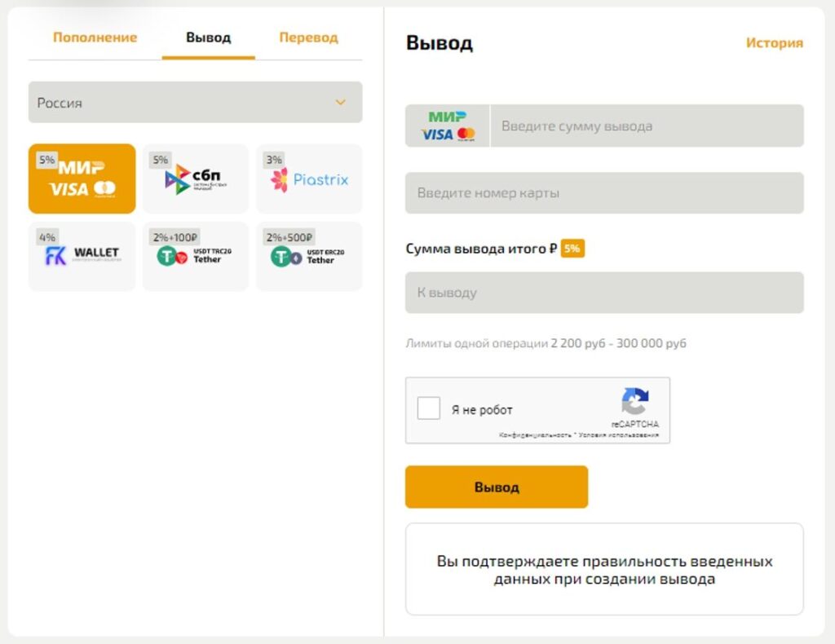Choose the SBP payment method
Image resolution: width=835 pixels, height=644 pixels.
pyautogui.click(x=196, y=179)
